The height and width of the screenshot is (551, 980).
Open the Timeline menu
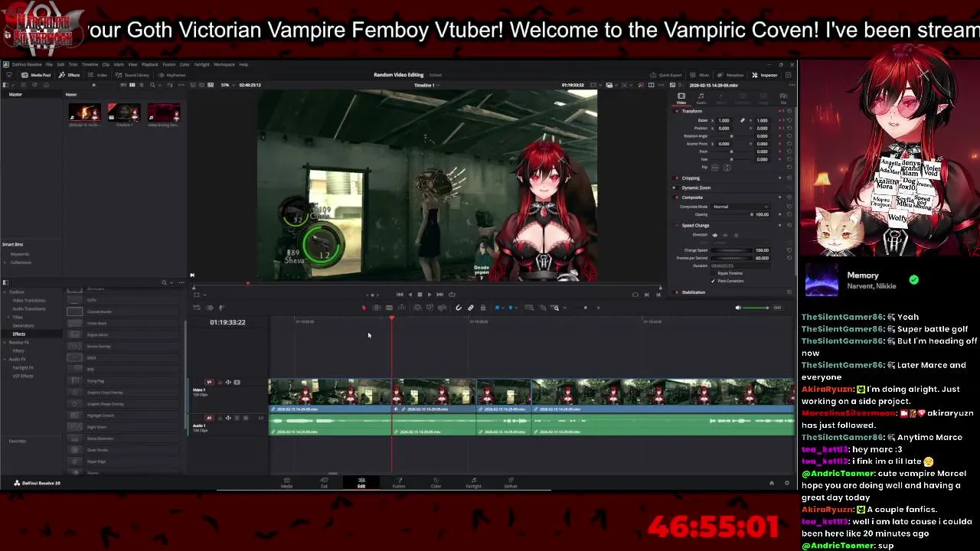pyautogui.click(x=90, y=64)
